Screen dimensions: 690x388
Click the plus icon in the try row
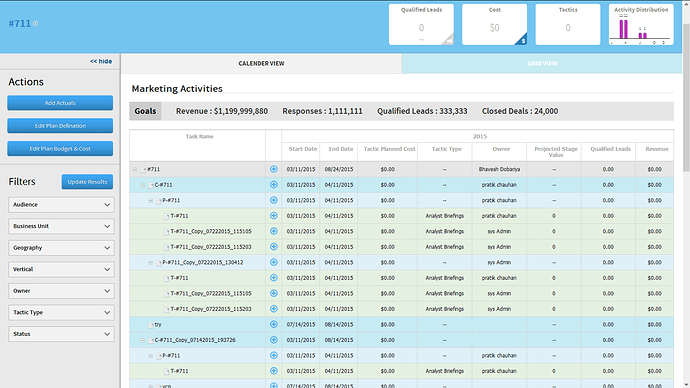(x=274, y=324)
